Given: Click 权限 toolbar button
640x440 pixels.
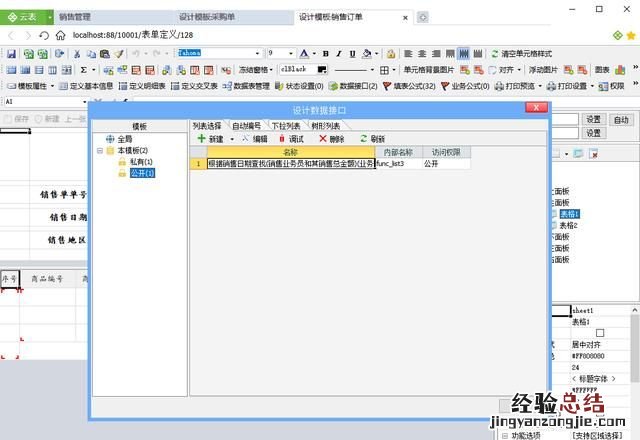Looking at the screenshot, I should tap(611, 86).
